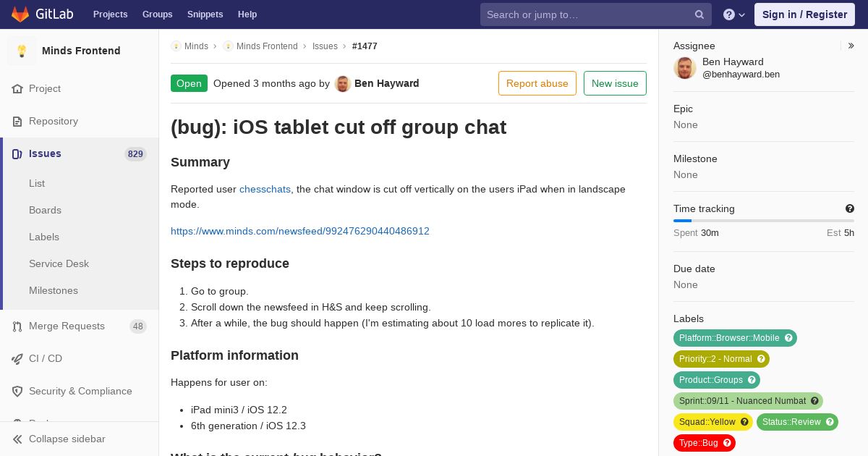This screenshot has width=868, height=456.
Task: Open Help in top navigation
Action: point(247,14)
